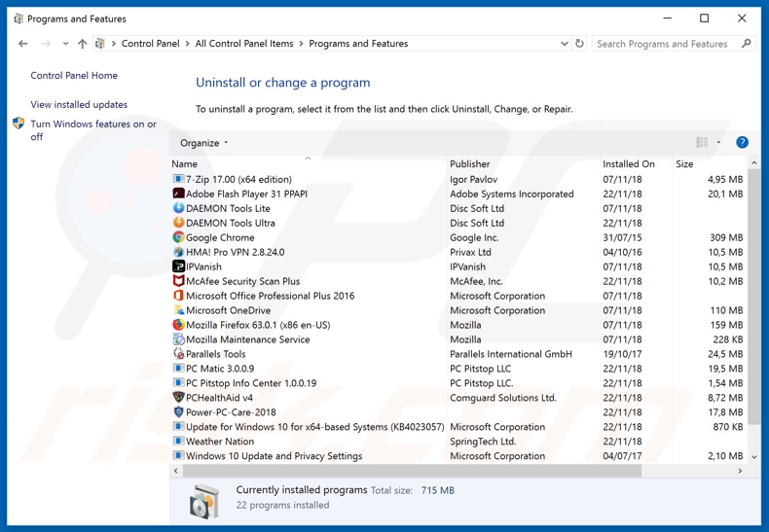Open the help question mark icon

point(742,143)
